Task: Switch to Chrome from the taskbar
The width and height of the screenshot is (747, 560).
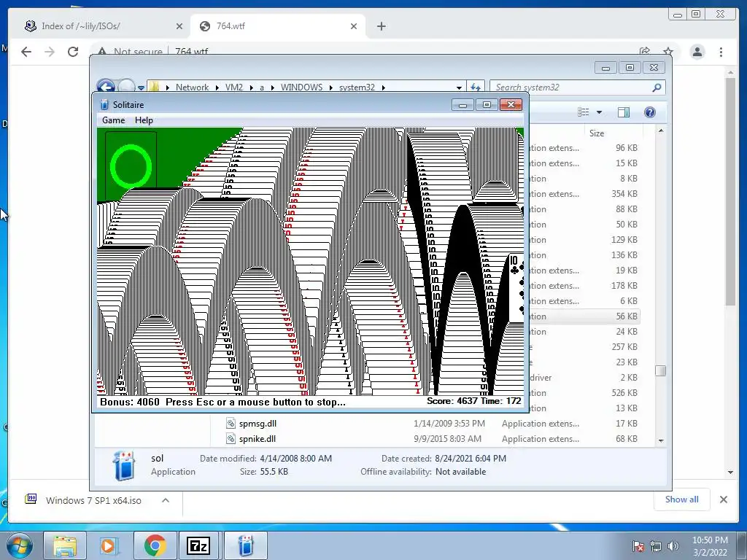Action: pos(155,545)
